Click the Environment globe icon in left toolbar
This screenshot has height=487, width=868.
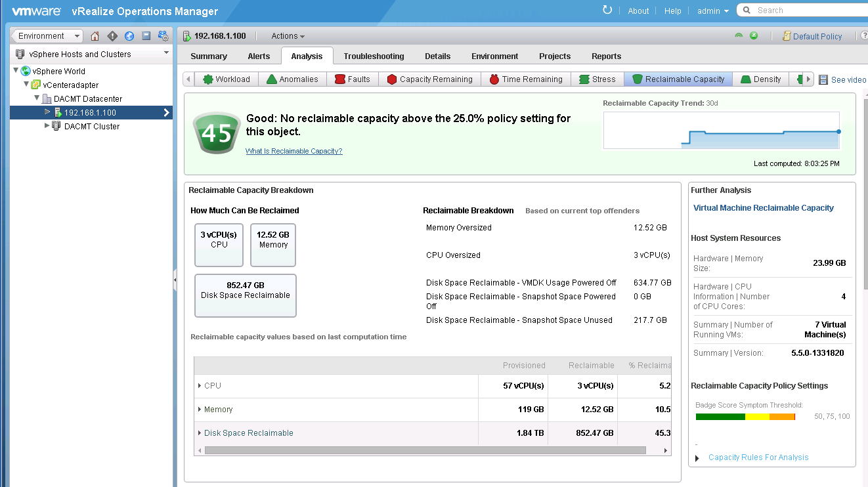coord(129,36)
